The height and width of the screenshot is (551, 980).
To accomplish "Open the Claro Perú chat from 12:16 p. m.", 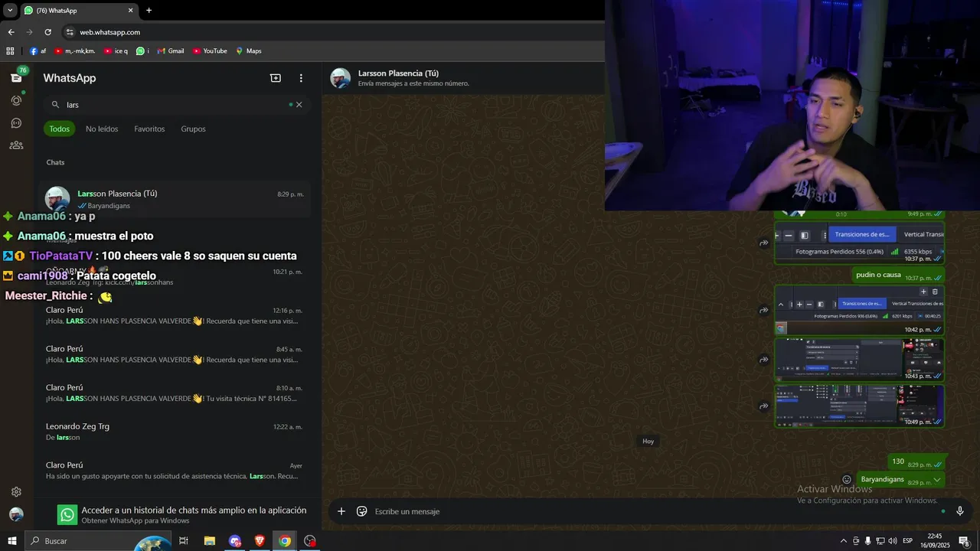I will click(175, 315).
